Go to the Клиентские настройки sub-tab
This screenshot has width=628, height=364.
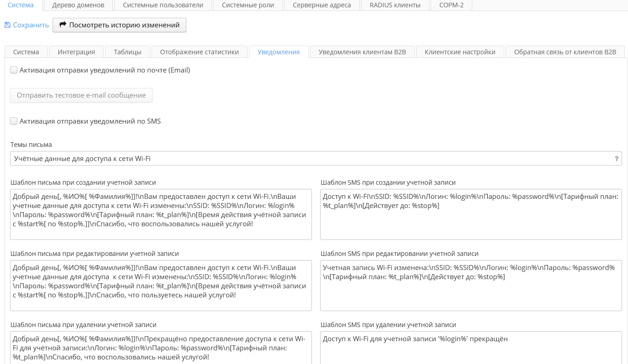[460, 52]
